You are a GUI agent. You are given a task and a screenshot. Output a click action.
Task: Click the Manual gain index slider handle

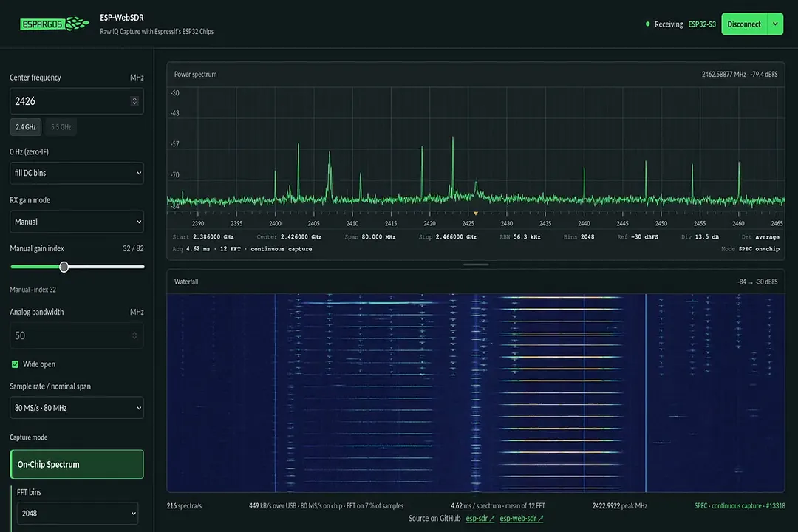tap(64, 267)
